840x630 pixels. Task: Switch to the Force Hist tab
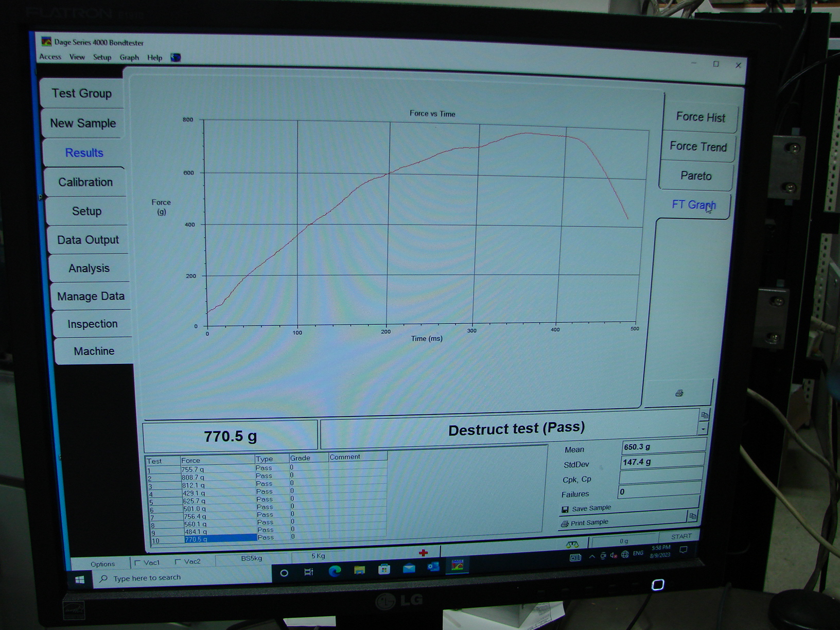tap(700, 117)
